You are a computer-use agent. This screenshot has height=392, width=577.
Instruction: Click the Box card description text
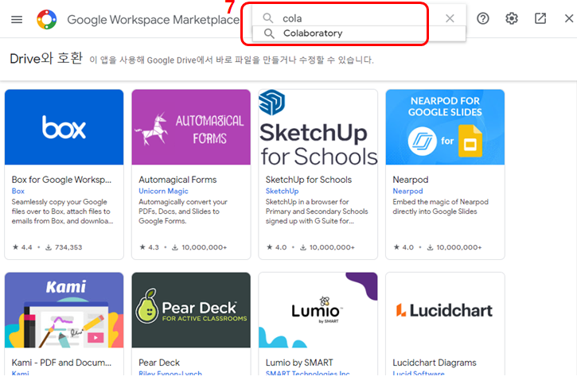point(62,212)
